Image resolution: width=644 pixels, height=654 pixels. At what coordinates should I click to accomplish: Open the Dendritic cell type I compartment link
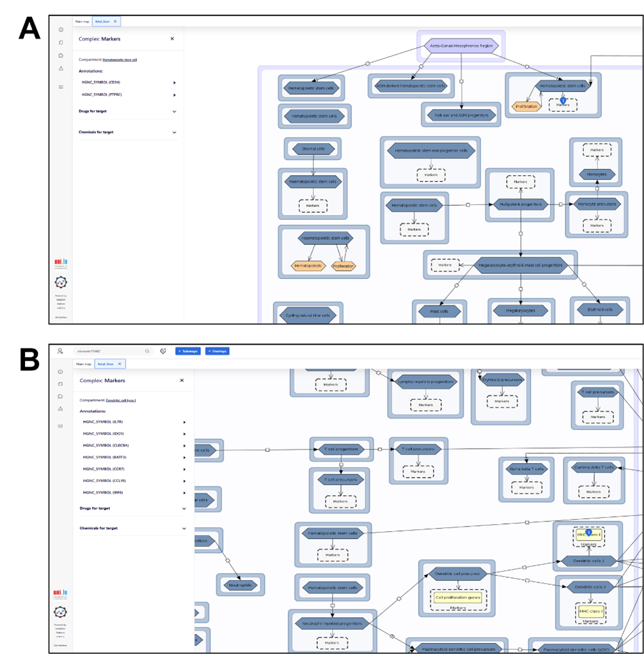tap(121, 400)
